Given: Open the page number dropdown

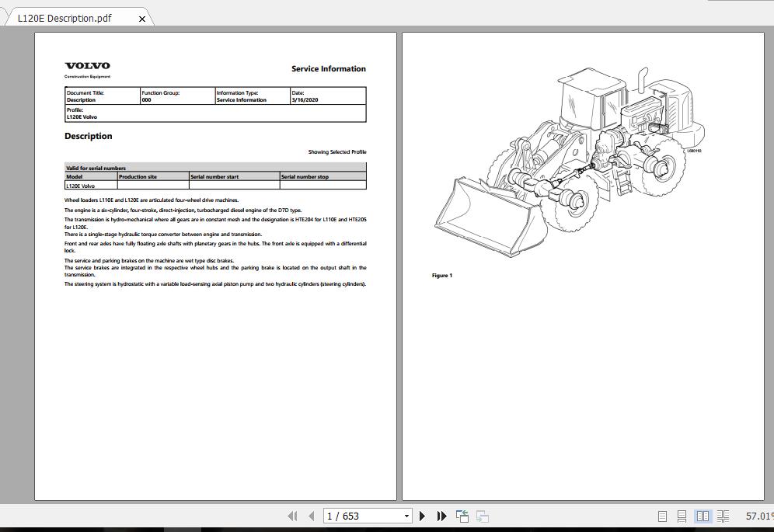Looking at the screenshot, I should pos(407,516).
